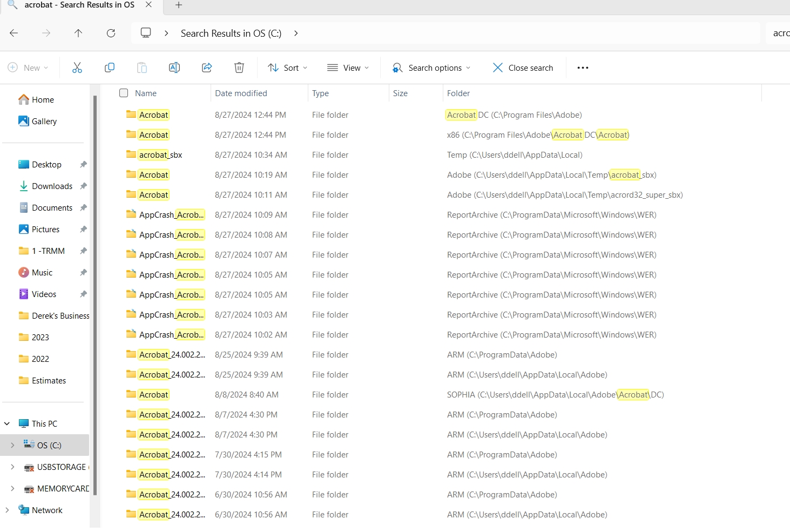The width and height of the screenshot is (790, 532).
Task: Click the Paste icon in toolbar
Action: coord(141,68)
